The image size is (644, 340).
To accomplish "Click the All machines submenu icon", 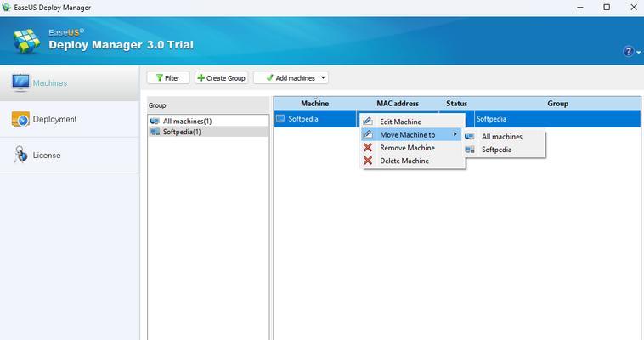I will tap(470, 137).
